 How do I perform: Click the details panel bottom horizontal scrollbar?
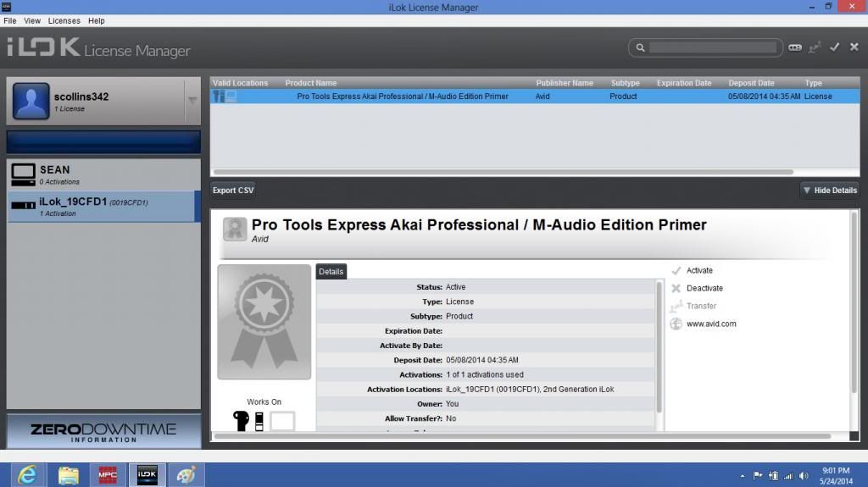(522, 436)
